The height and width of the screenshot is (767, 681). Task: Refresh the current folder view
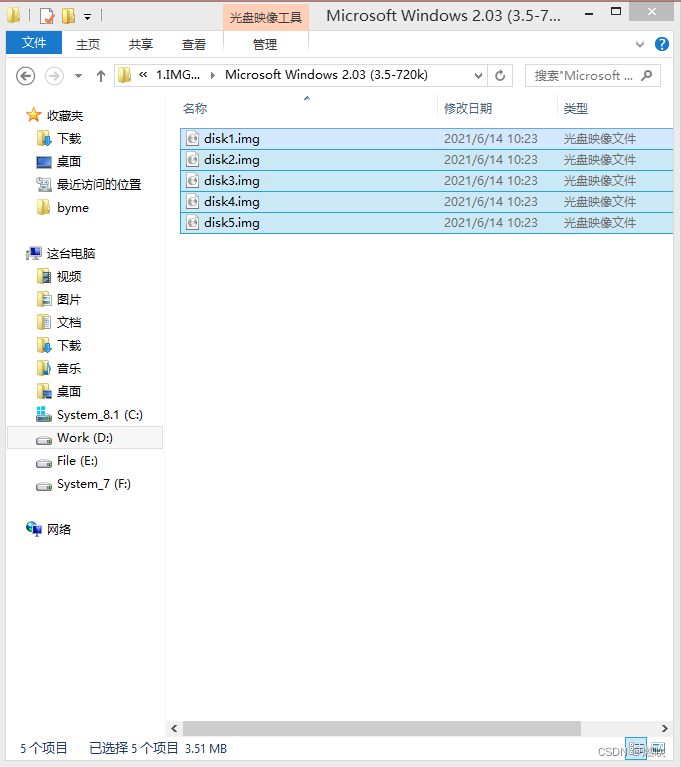500,76
